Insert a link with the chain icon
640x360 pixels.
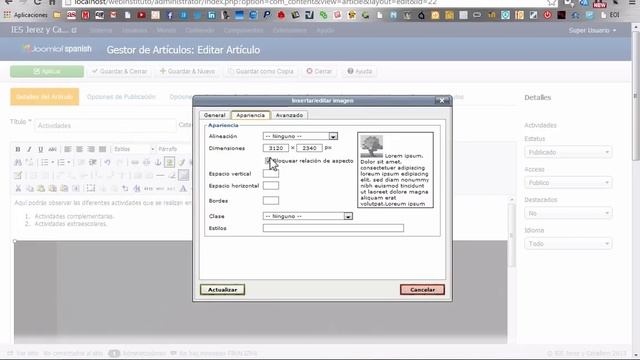[135, 162]
